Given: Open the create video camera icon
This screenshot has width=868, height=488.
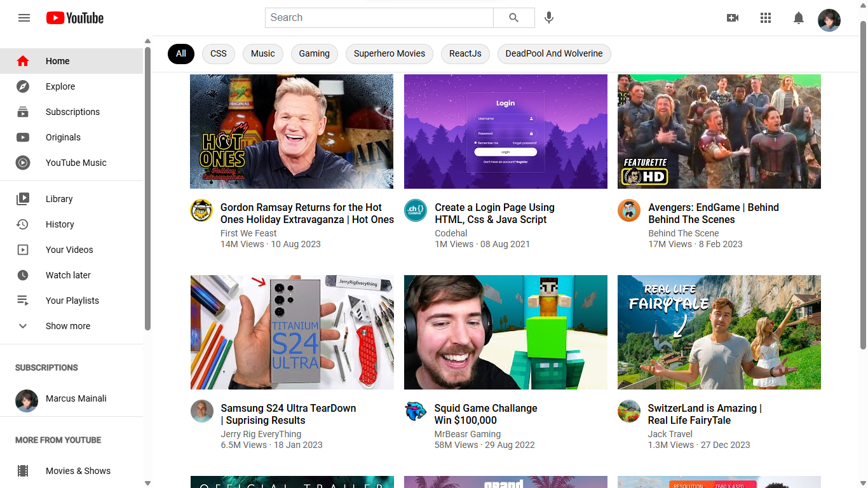Looking at the screenshot, I should tap(733, 18).
